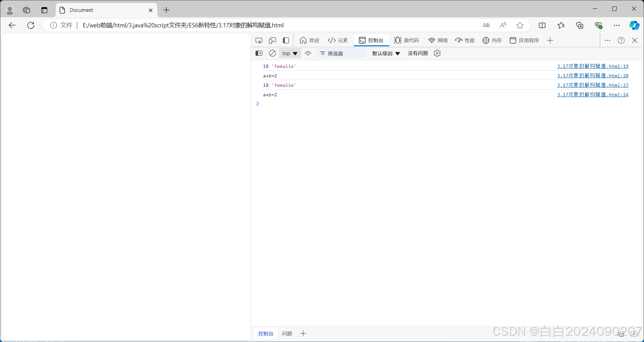Open the DevTools activity bar position icon
The height and width of the screenshot is (342, 644).
click(286, 40)
